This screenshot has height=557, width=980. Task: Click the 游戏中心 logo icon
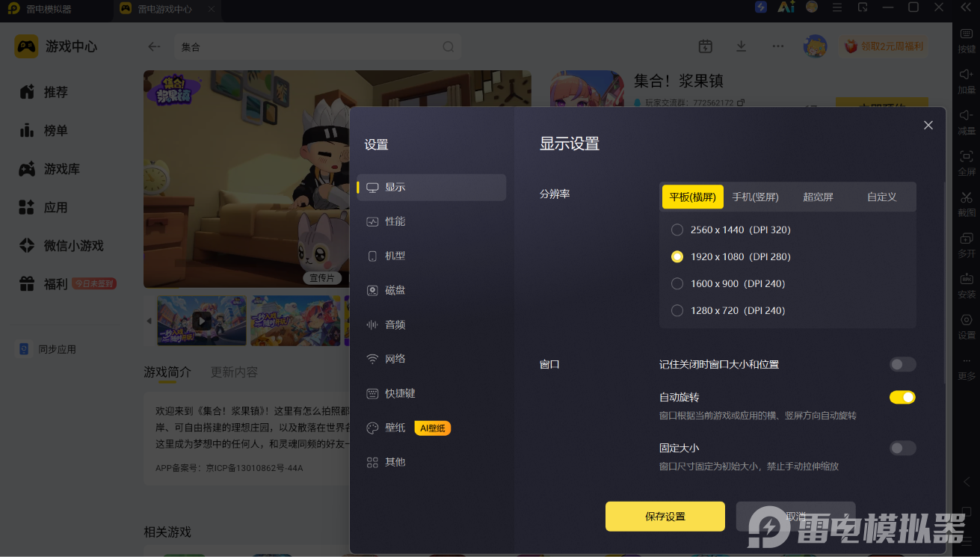[x=26, y=46]
